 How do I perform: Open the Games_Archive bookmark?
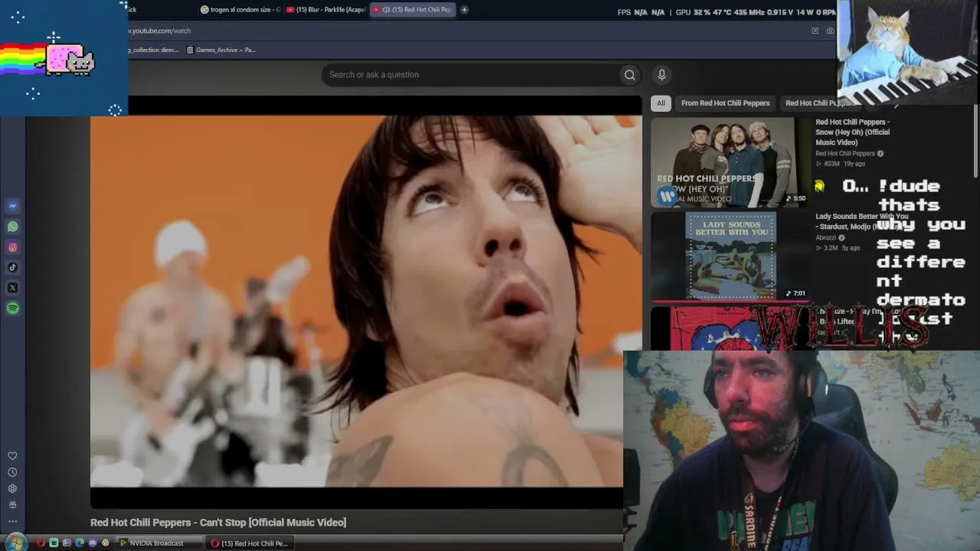pos(221,50)
